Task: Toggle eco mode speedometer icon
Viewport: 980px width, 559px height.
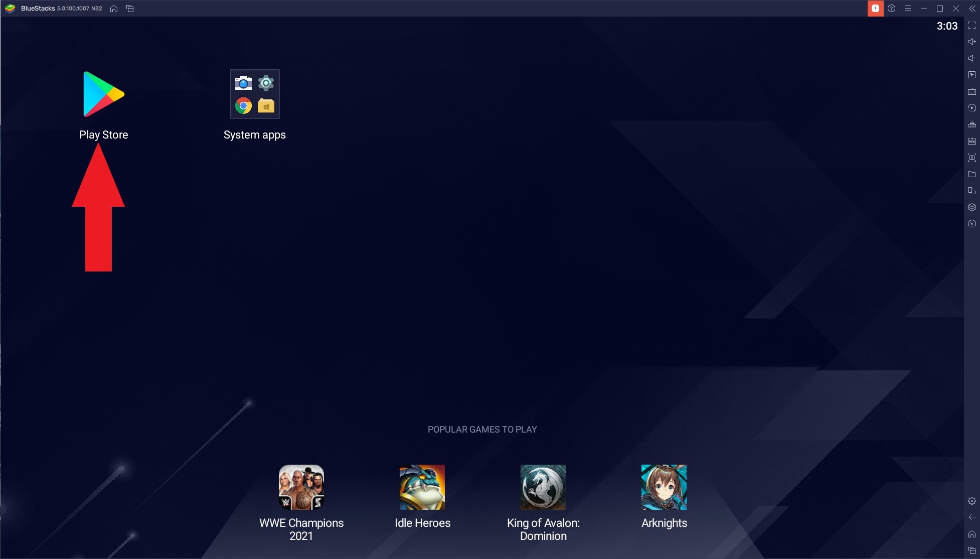Action: pyautogui.click(x=971, y=224)
